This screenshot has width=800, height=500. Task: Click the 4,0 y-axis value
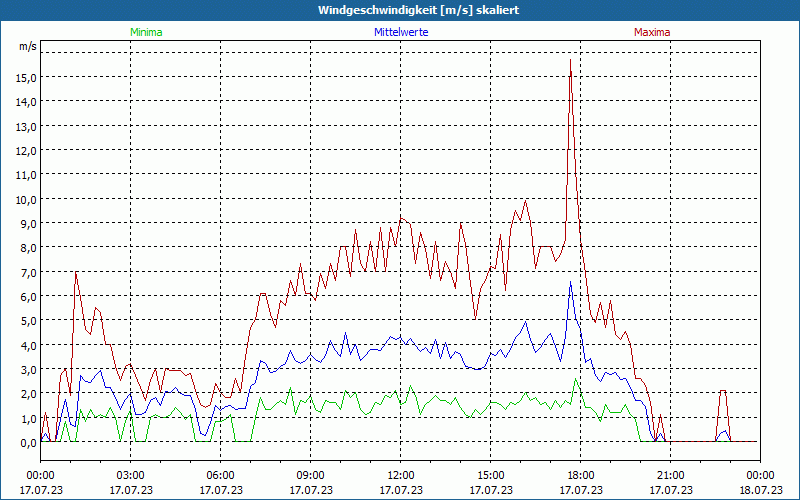pyautogui.click(x=30, y=345)
